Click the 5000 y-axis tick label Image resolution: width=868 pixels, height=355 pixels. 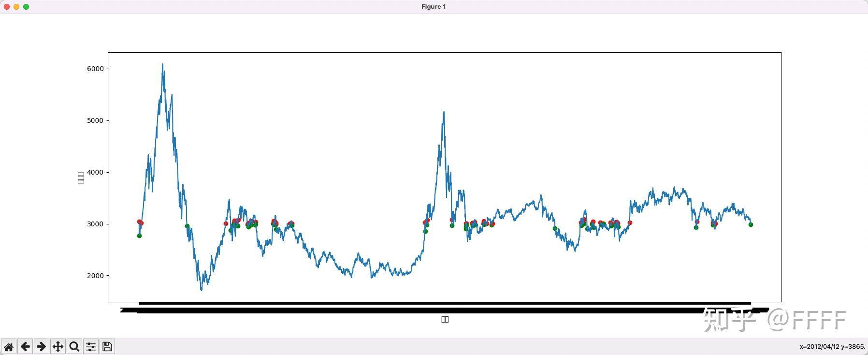coord(95,120)
